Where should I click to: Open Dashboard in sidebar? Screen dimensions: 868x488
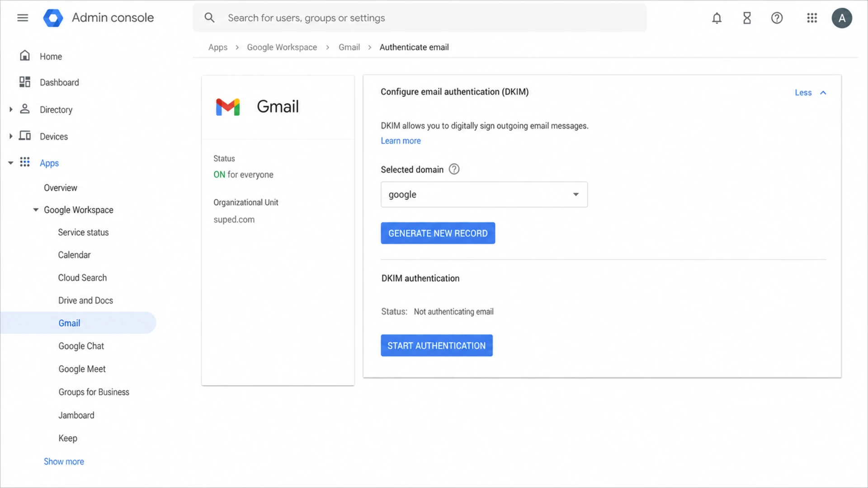(x=59, y=82)
